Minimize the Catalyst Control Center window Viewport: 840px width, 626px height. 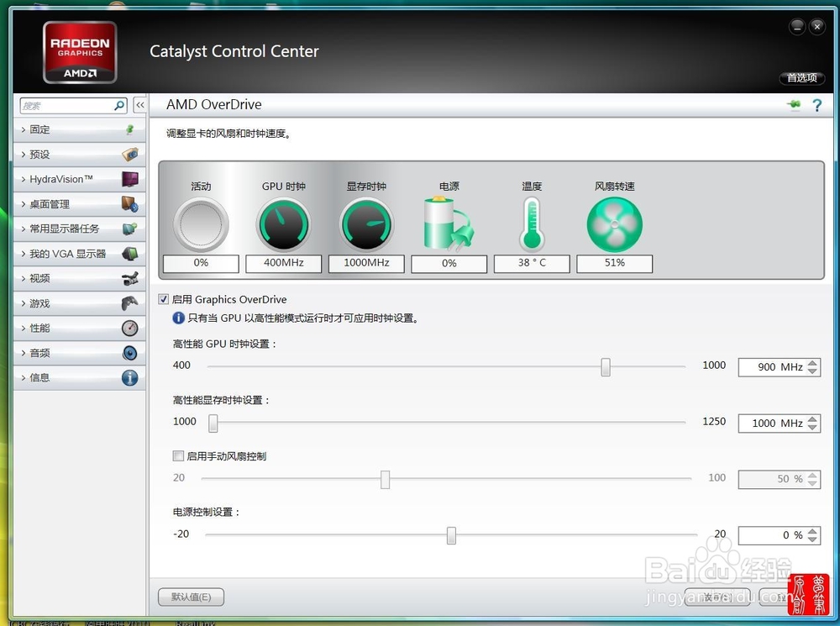click(x=797, y=26)
